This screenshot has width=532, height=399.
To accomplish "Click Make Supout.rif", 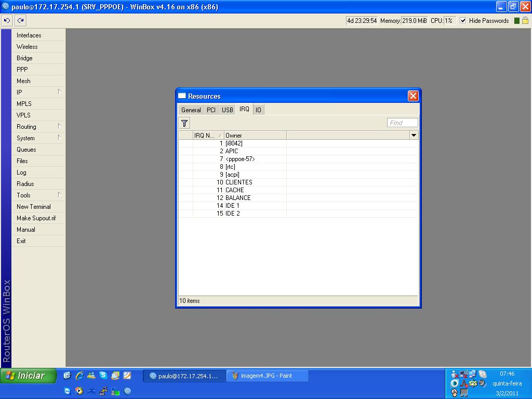I will (38, 218).
